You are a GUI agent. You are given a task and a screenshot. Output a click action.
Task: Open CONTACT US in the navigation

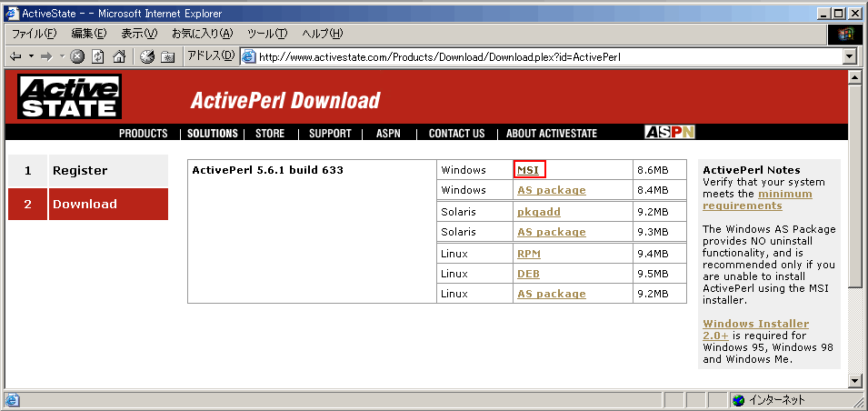tap(456, 133)
